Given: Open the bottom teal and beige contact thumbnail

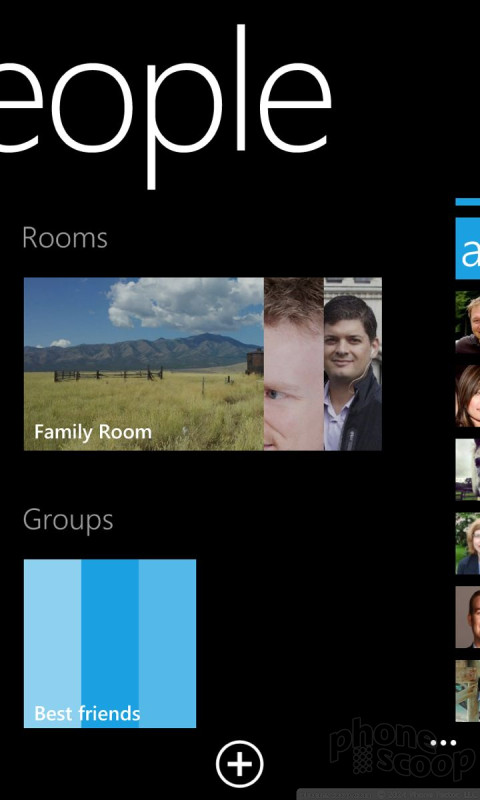Looking at the screenshot, I should (468, 691).
